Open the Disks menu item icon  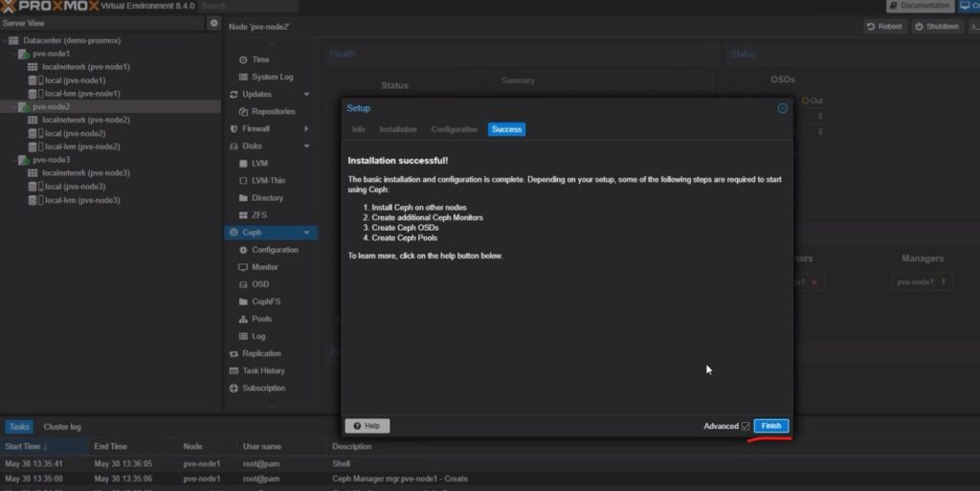click(x=234, y=146)
